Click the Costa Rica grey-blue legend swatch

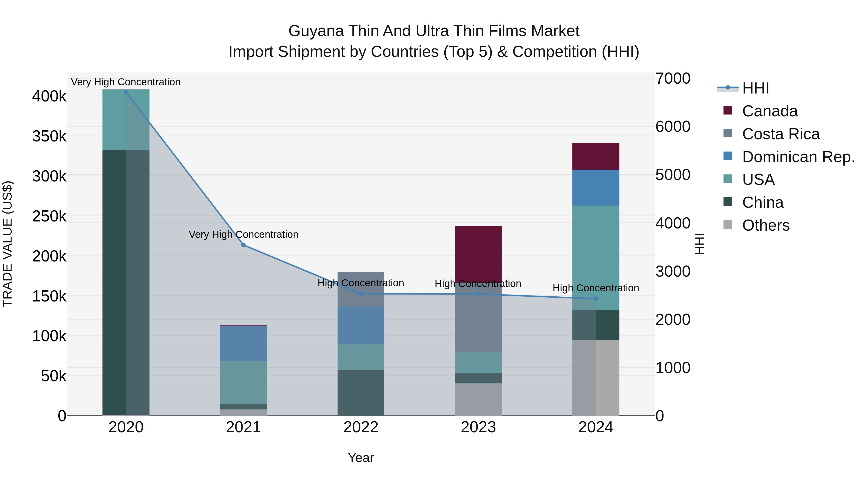coord(728,133)
